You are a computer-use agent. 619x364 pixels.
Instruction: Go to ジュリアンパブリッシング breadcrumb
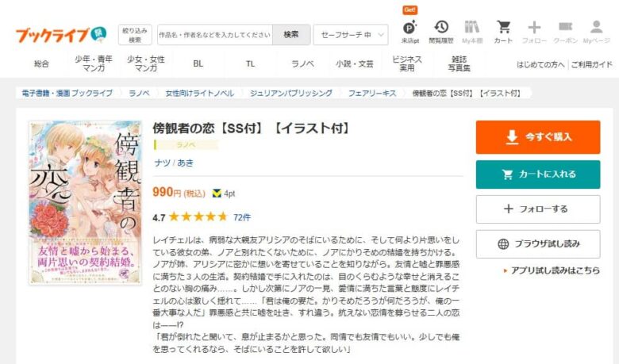(x=290, y=94)
